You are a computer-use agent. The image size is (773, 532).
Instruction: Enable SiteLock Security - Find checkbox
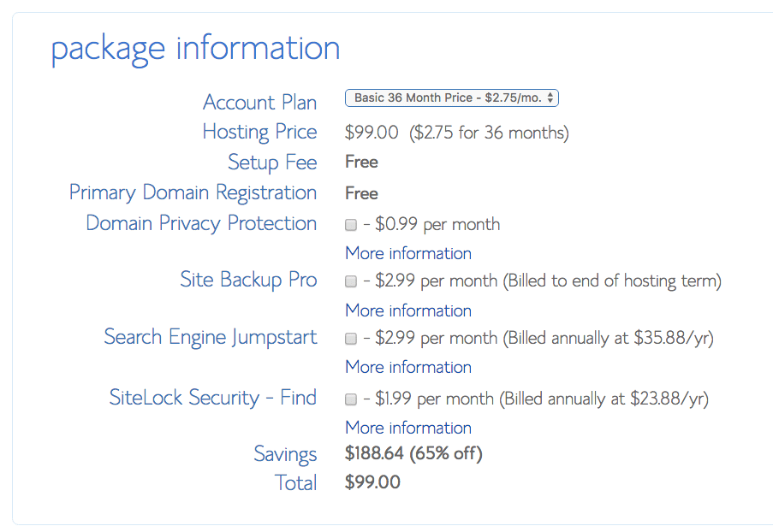click(x=350, y=399)
